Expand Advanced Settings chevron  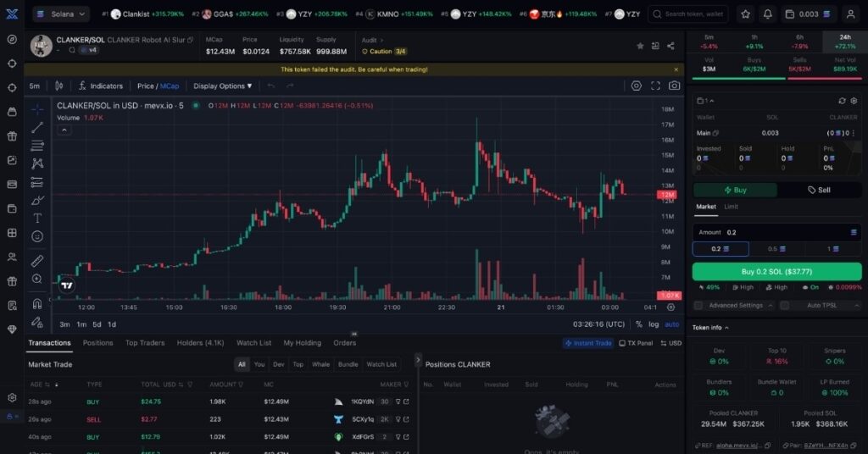pyautogui.click(x=770, y=305)
